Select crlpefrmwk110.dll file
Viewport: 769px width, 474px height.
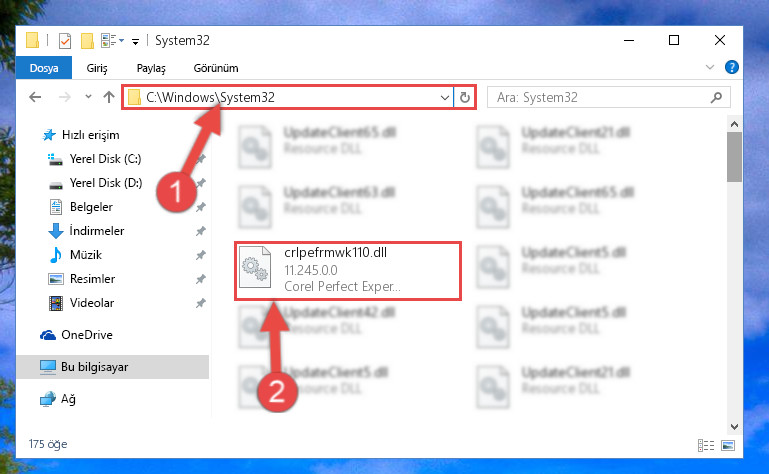click(348, 270)
